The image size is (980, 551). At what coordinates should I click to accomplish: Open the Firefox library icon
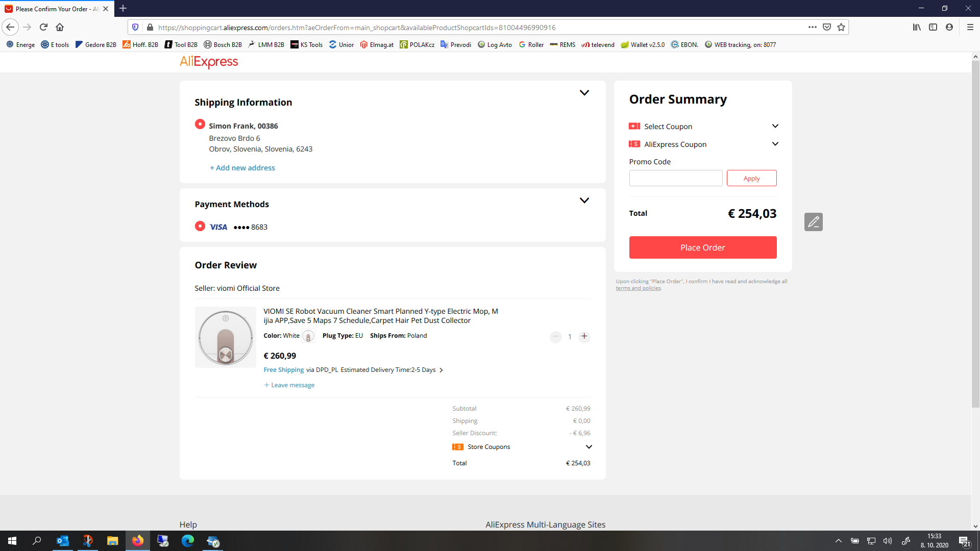917,27
